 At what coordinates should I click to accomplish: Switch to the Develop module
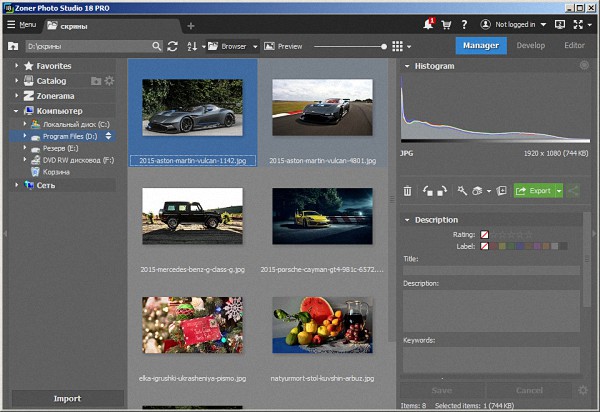tap(531, 46)
